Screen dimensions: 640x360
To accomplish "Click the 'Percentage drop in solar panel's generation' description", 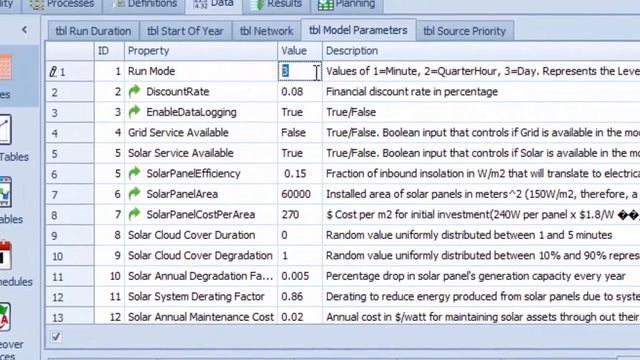I will click(476, 276).
